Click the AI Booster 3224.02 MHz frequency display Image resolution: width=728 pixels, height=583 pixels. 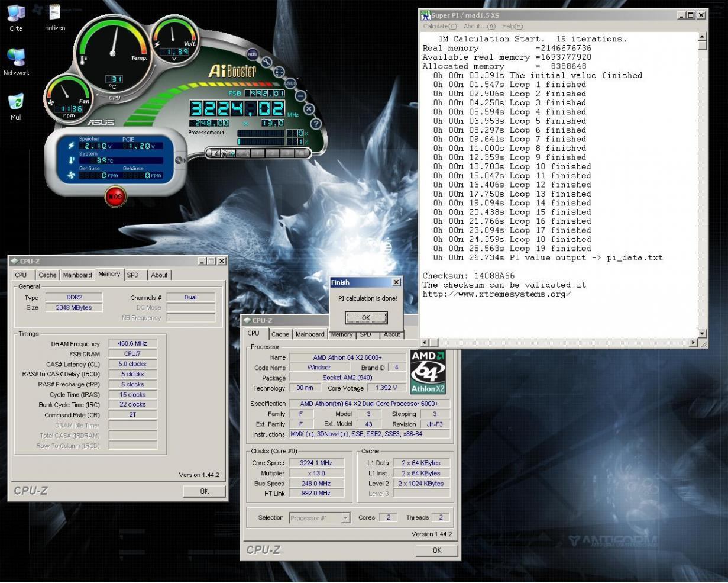(237, 108)
